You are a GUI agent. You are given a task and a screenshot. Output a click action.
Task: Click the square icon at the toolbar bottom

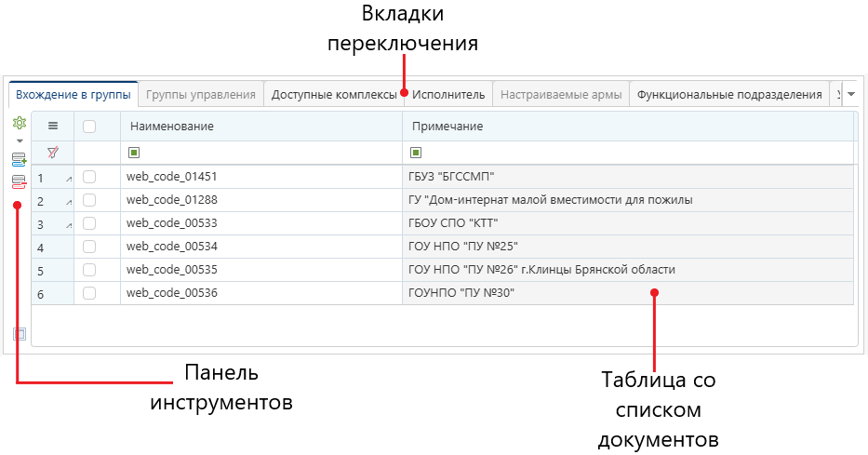(20, 334)
